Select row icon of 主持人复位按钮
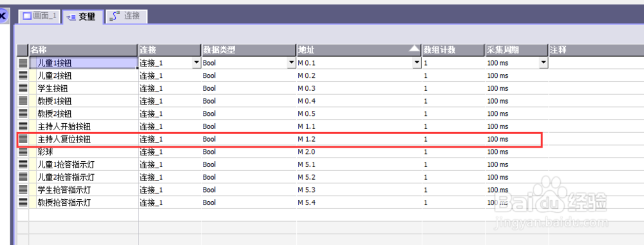Viewport: 644px width, 245px height. pos(23,139)
